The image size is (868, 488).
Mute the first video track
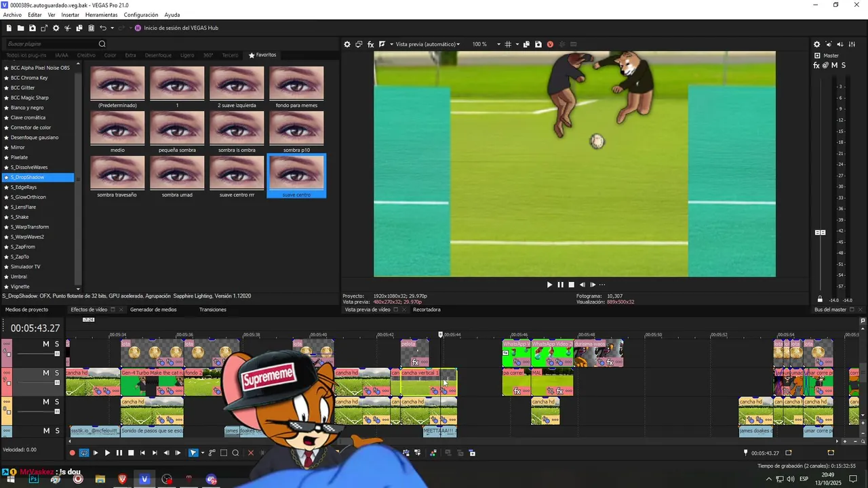click(x=46, y=344)
